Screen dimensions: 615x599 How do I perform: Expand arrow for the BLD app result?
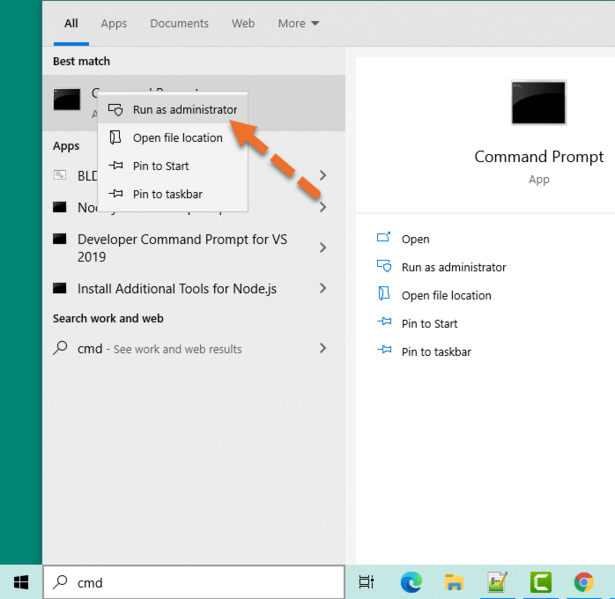click(x=322, y=175)
